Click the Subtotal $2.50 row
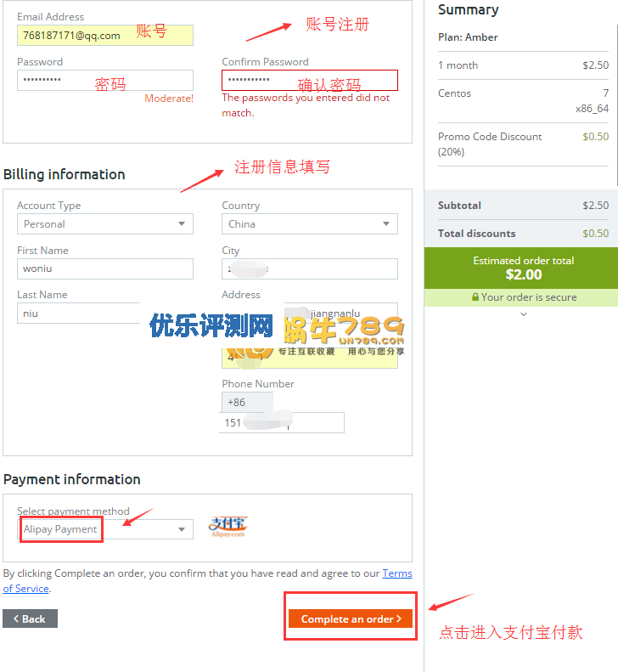618x672 pixels. tap(523, 206)
